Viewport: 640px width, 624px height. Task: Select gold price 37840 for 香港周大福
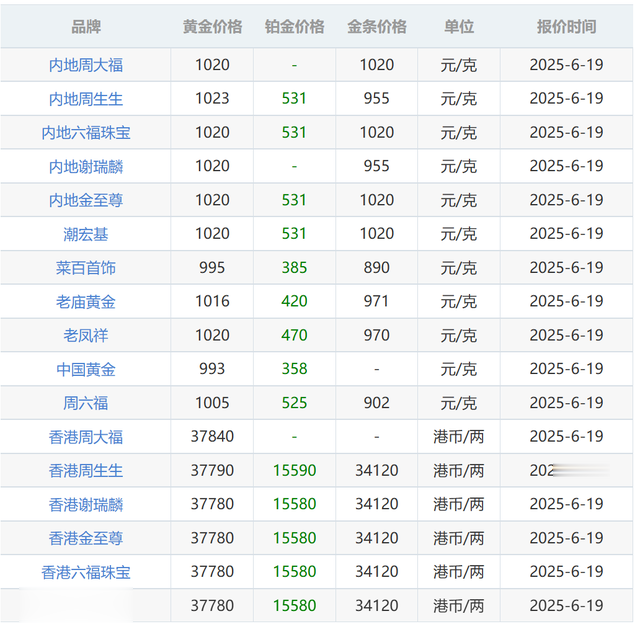(x=212, y=437)
